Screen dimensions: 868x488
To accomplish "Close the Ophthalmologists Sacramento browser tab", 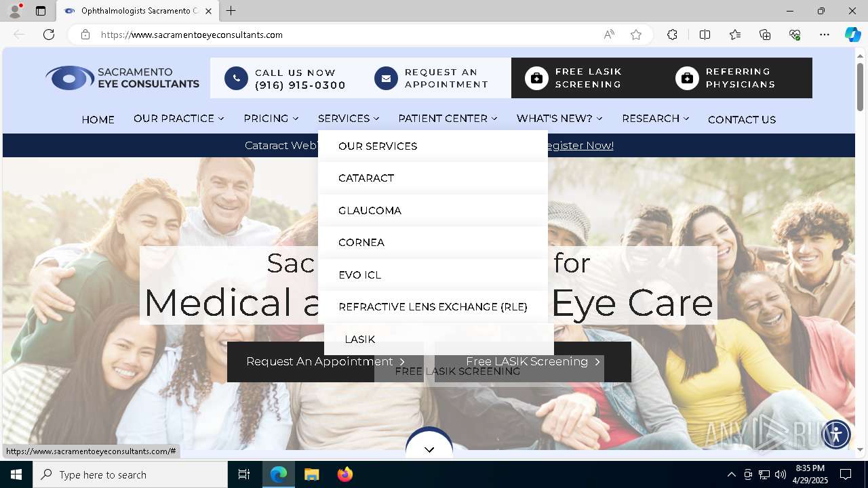I will 209,11.
